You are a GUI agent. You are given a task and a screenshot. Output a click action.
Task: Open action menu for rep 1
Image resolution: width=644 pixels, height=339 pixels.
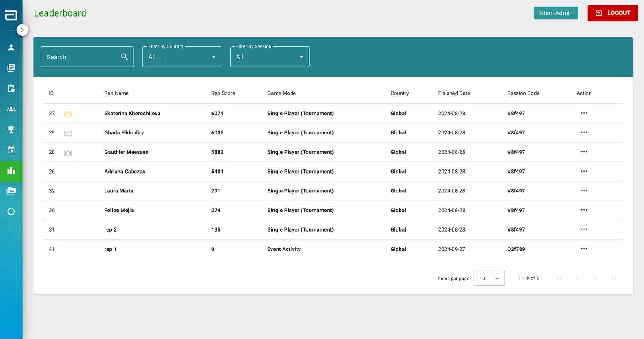pos(584,248)
